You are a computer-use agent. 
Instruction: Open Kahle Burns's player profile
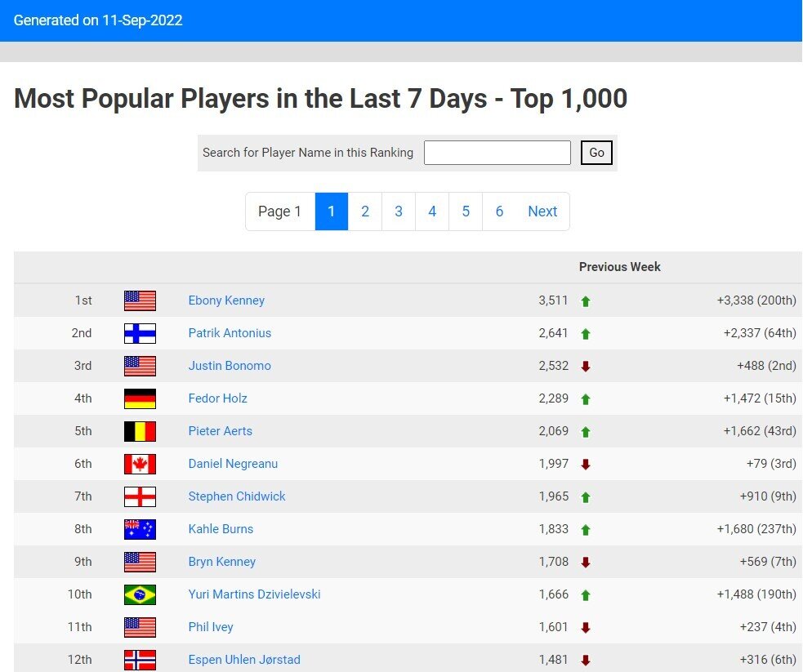(x=221, y=529)
